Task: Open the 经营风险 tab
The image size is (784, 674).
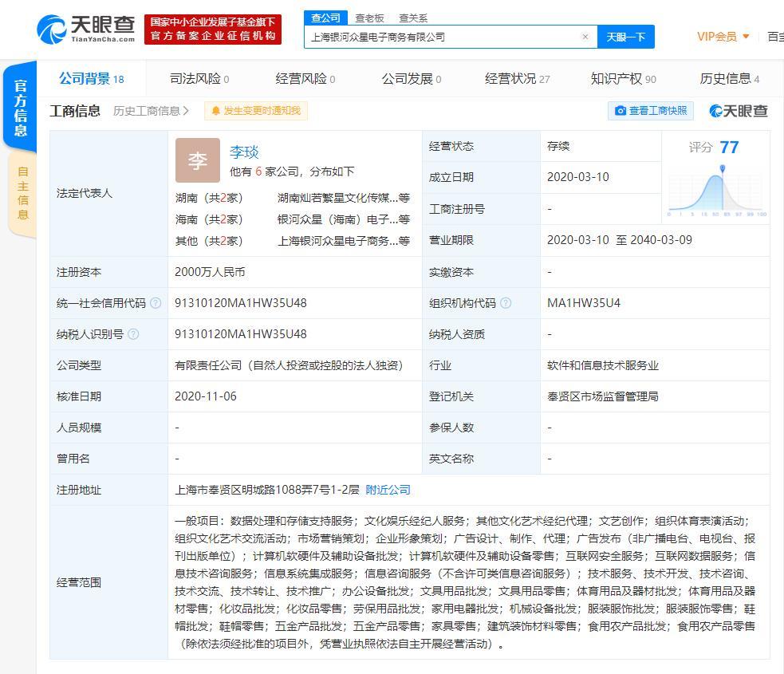Action: tap(305, 78)
